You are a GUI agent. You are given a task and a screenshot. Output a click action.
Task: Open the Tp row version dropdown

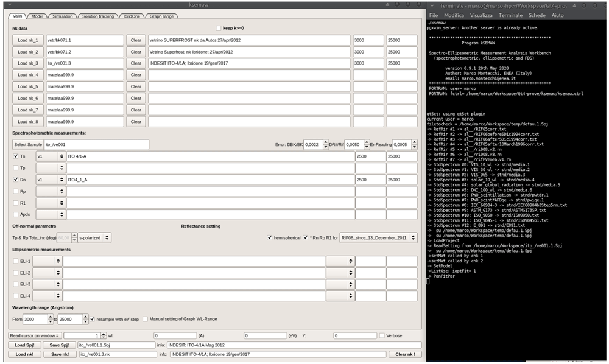click(51, 168)
